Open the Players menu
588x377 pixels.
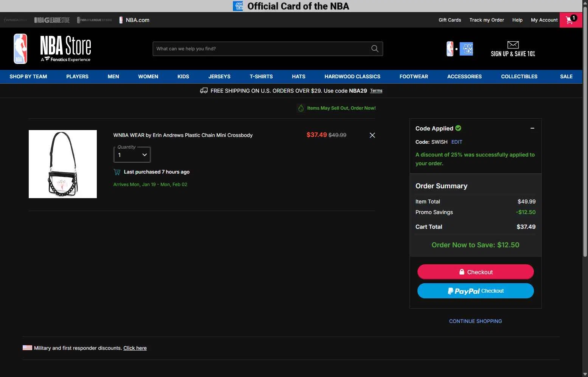pos(78,76)
